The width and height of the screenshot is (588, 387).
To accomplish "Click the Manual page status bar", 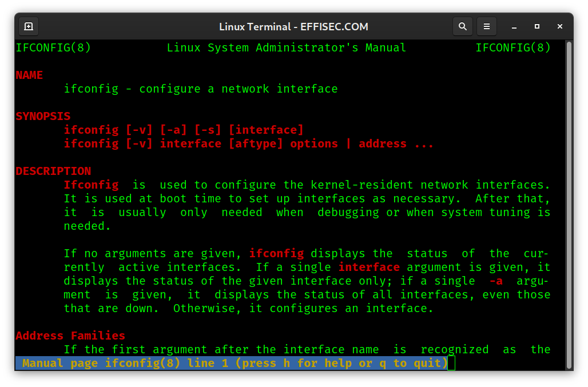I will click(229, 363).
